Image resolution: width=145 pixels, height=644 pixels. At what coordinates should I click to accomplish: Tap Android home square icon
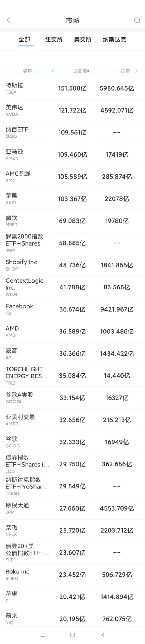[x=72, y=635]
